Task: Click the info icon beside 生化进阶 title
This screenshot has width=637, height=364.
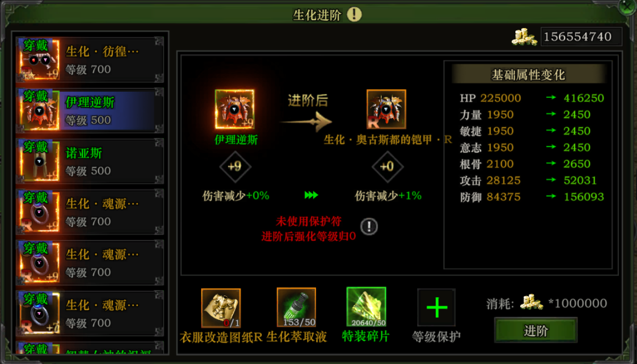Action: point(354,14)
